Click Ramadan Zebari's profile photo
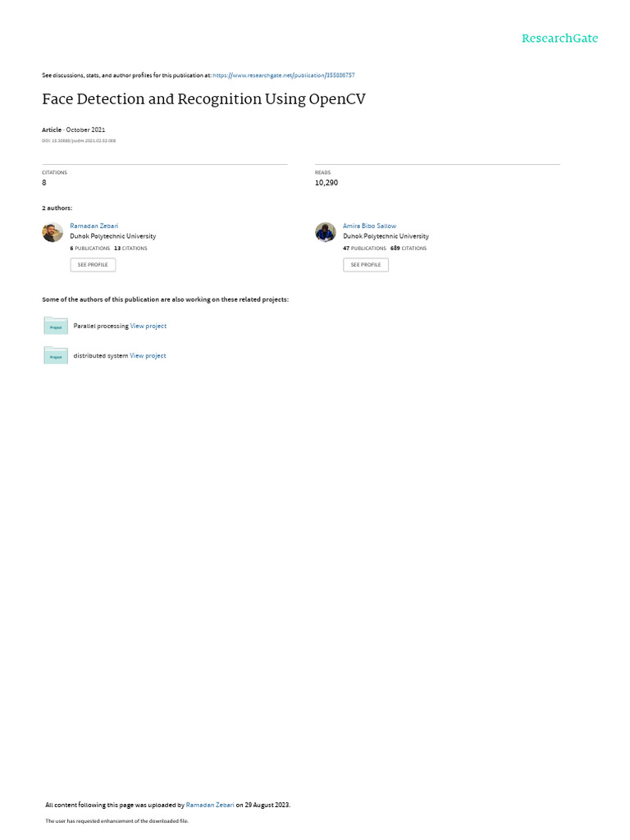 [x=52, y=232]
